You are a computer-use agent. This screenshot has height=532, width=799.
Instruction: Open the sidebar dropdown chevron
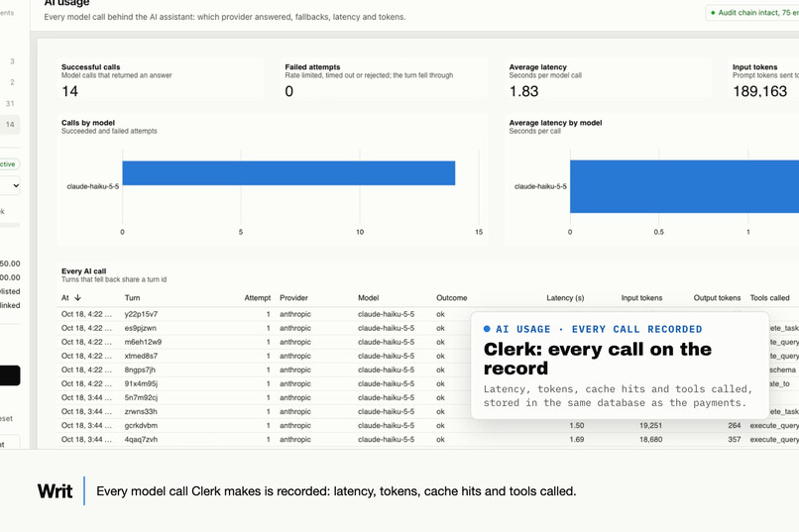[x=16, y=186]
